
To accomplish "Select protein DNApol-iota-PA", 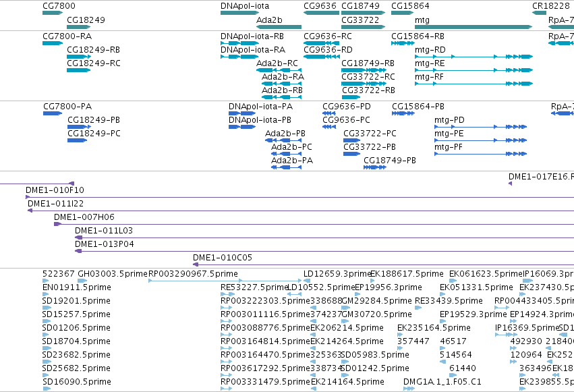I will (x=260, y=107).
